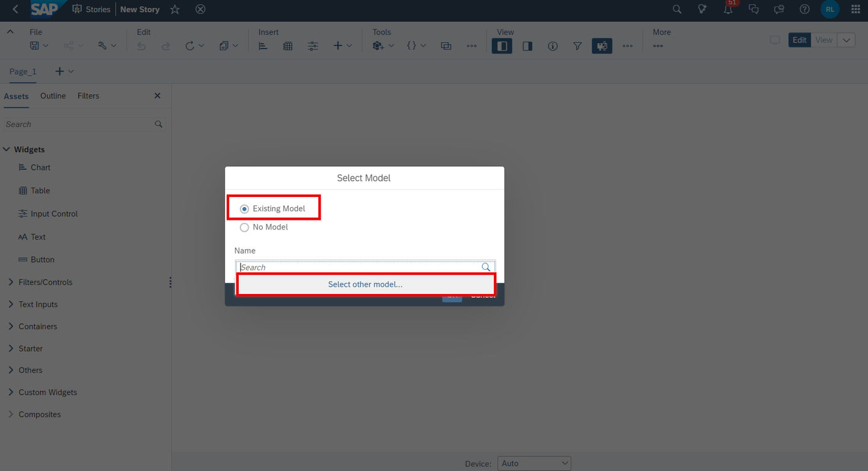Viewport: 868px width, 471px height.
Task: Toggle the right side panel view icon
Action: pos(527,46)
